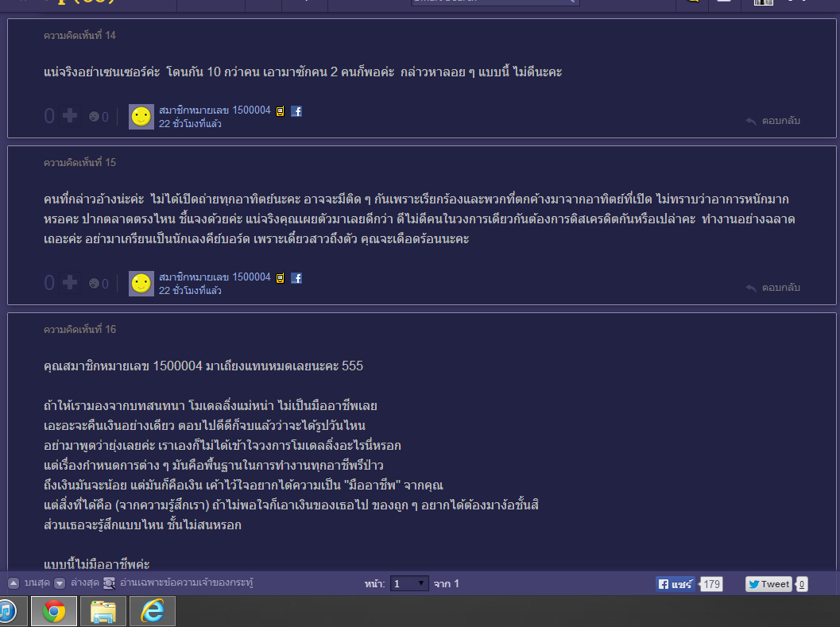
Task: Click the 22 ชั่วโมงที่แล้ว timestamp on comment 14
Action: [190, 124]
